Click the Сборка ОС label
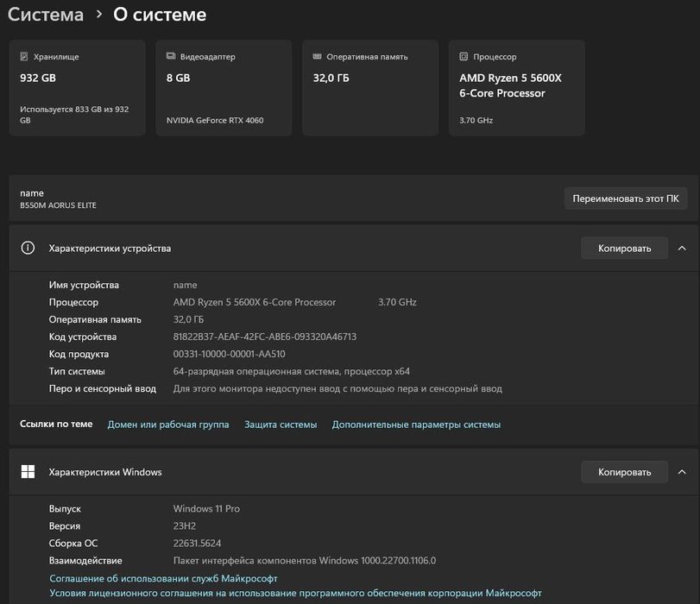The height and width of the screenshot is (604, 700). point(73,544)
